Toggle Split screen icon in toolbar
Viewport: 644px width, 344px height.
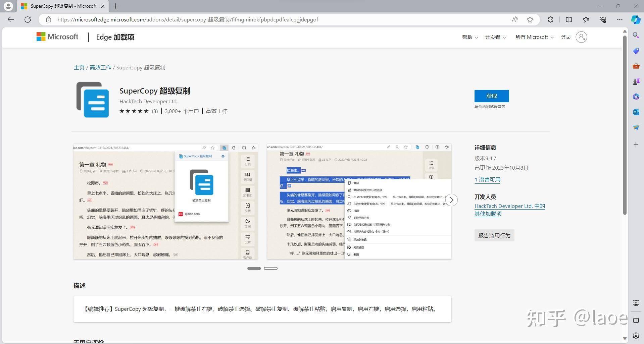pos(569,19)
